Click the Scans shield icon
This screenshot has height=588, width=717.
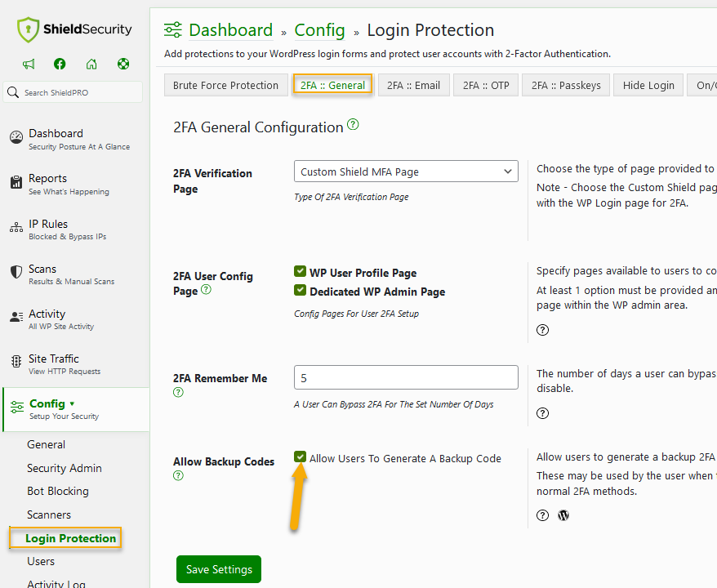16,272
